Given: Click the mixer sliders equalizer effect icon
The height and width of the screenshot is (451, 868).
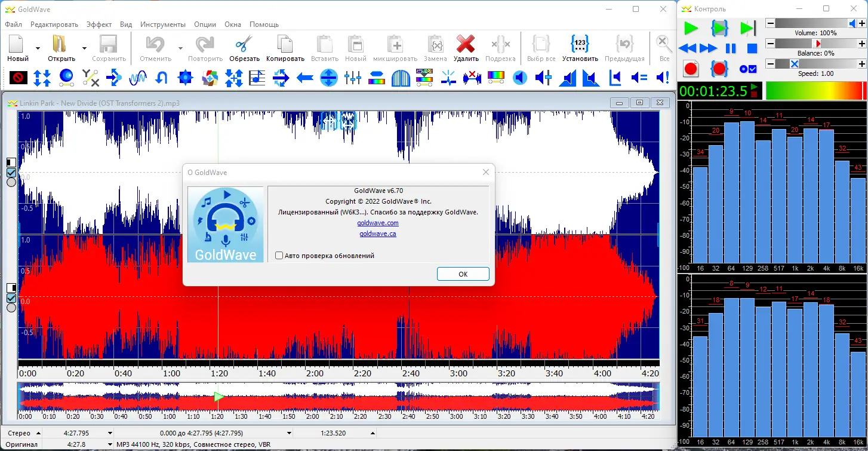Looking at the screenshot, I should pyautogui.click(x=353, y=77).
